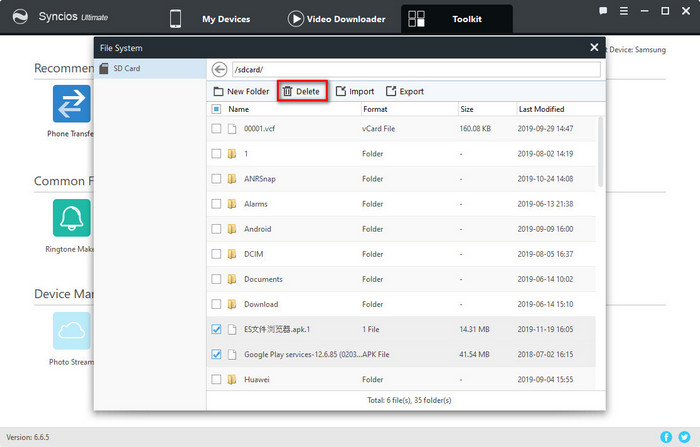Click the vCard File format cell
This screenshot has height=447, width=700.
(379, 129)
